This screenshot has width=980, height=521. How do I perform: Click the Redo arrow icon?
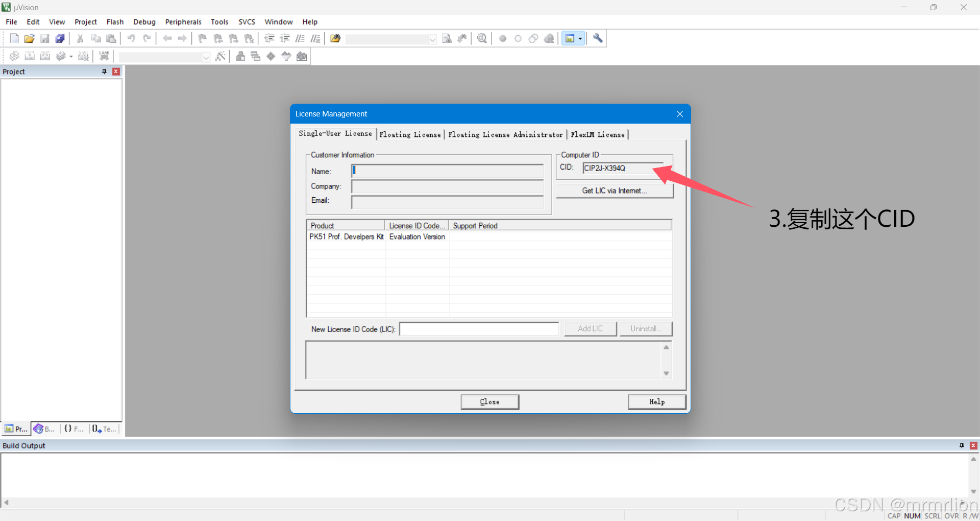coord(146,38)
